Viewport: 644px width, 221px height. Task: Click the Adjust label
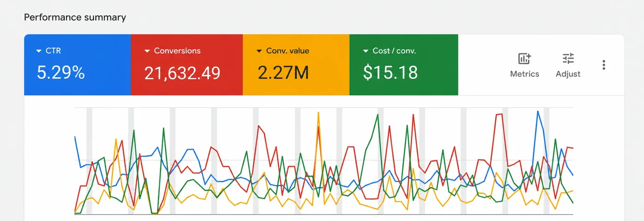[x=568, y=74]
